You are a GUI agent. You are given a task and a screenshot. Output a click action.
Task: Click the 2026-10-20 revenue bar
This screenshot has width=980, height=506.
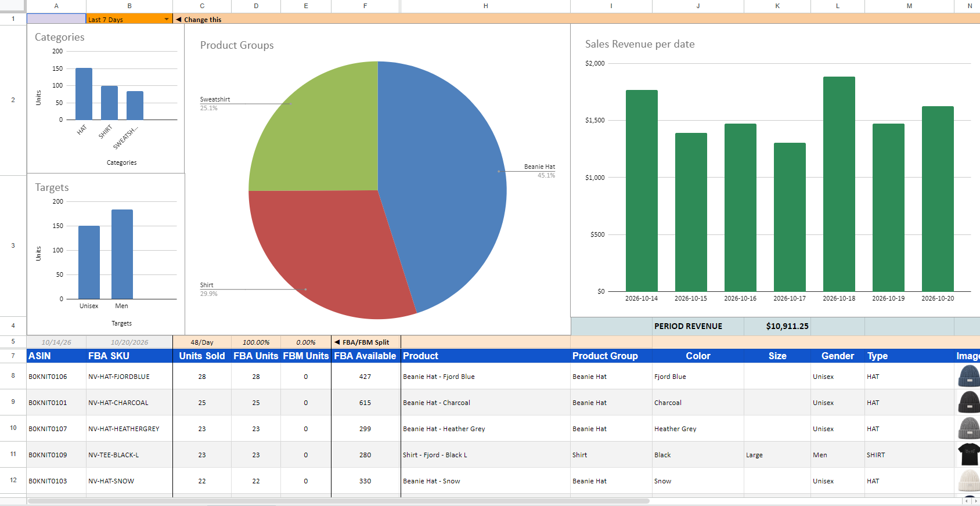[938, 198]
